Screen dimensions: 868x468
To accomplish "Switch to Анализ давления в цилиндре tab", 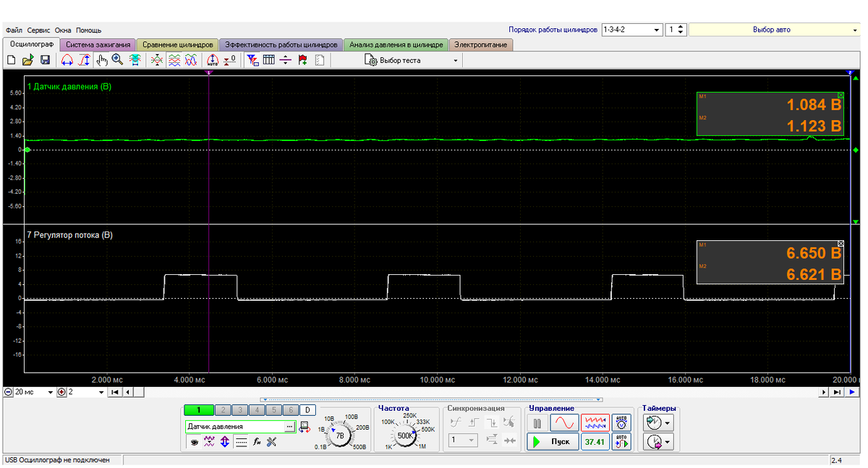I will click(396, 45).
